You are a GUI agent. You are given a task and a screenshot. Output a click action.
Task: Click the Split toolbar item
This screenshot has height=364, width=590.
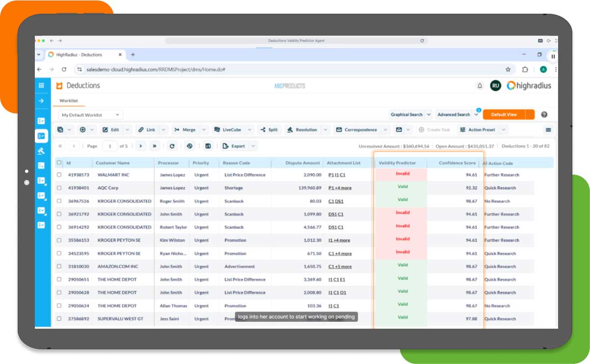tap(269, 130)
